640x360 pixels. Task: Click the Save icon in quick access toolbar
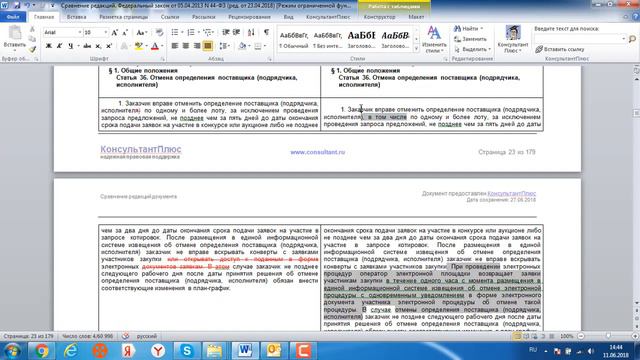point(16,6)
